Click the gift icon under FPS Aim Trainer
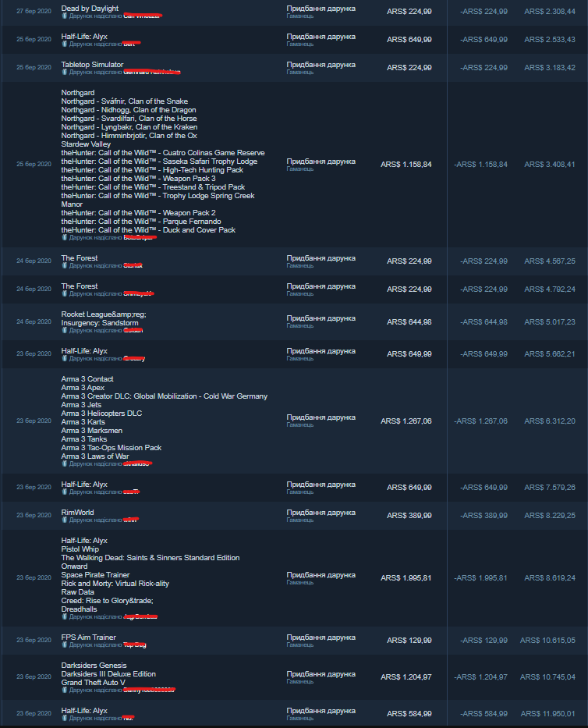This screenshot has height=728, width=588. 65,645
